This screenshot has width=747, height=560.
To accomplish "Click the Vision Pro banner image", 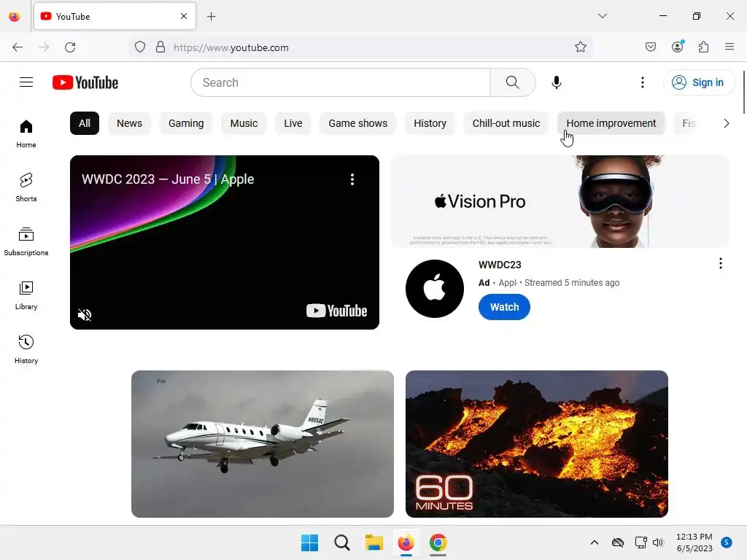I will [x=560, y=201].
